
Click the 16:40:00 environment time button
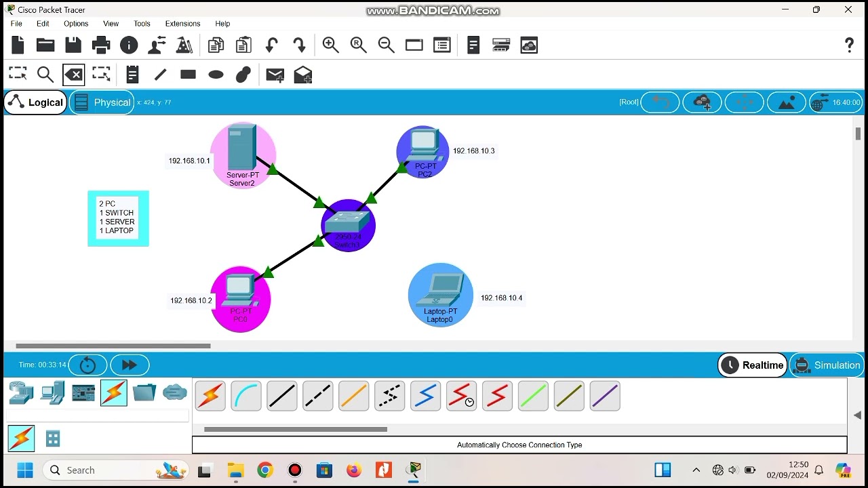click(x=836, y=102)
